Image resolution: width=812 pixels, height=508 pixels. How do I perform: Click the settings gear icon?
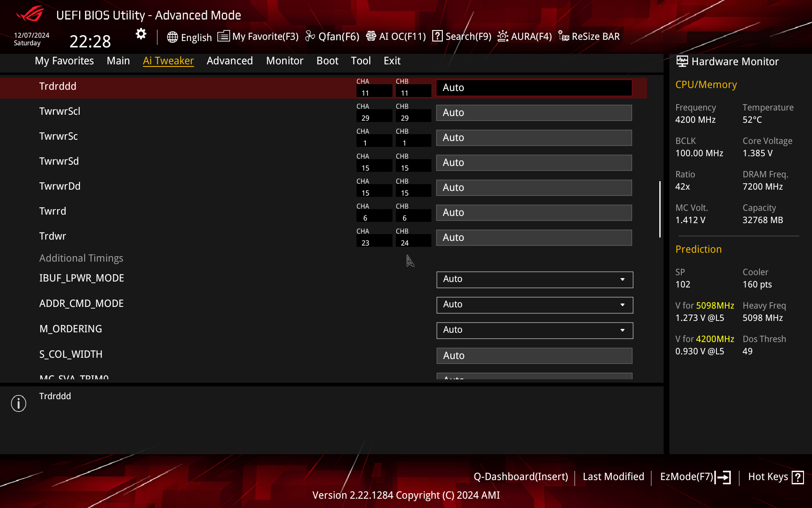click(141, 34)
